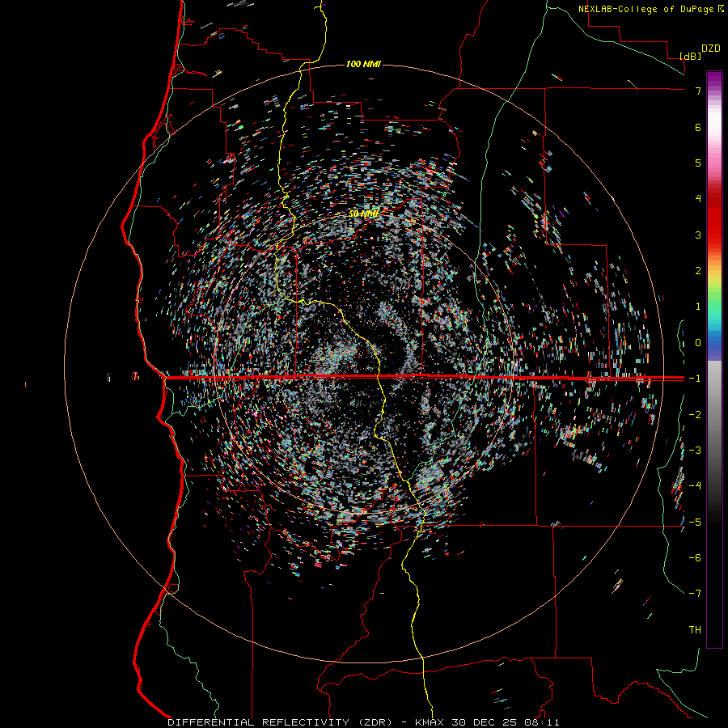Click the color scale value 1

tap(698, 307)
